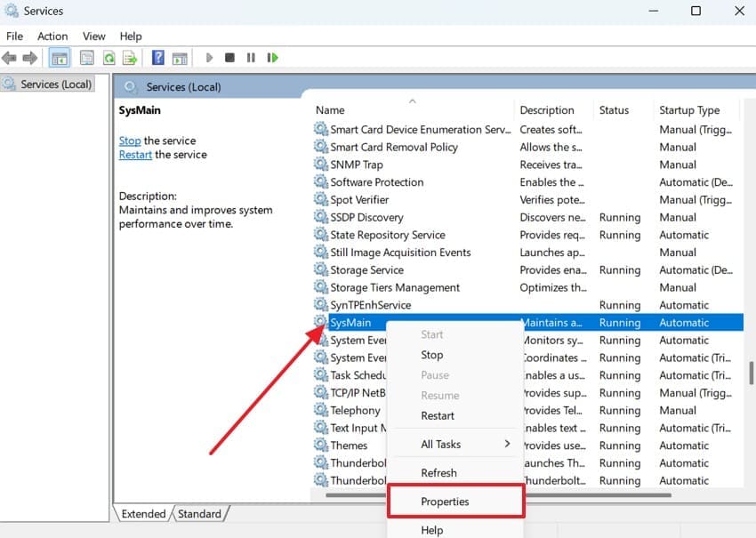Click the horizontal scrollbar of services list
Image resolution: width=756 pixels, height=538 pixels.
click(x=498, y=494)
